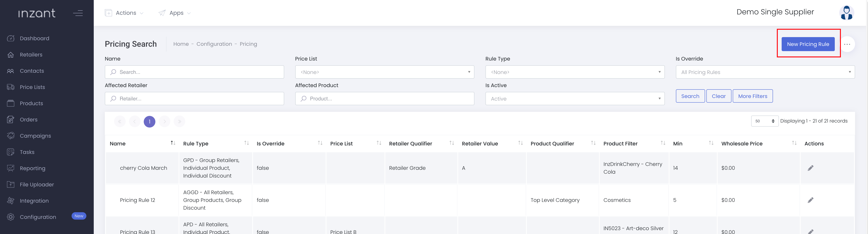
Task: Go to Price Lists in sidebar
Action: [32, 87]
